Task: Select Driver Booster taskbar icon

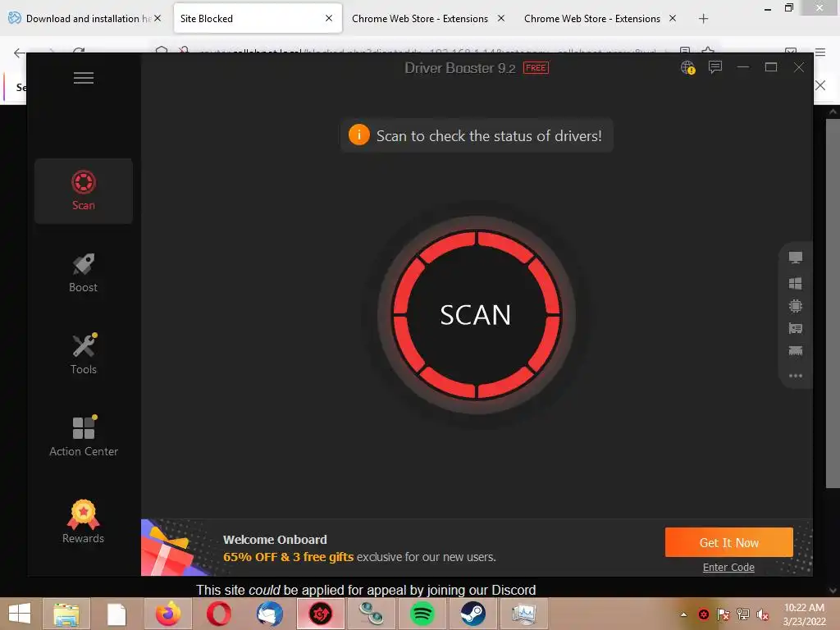Action: click(321, 614)
